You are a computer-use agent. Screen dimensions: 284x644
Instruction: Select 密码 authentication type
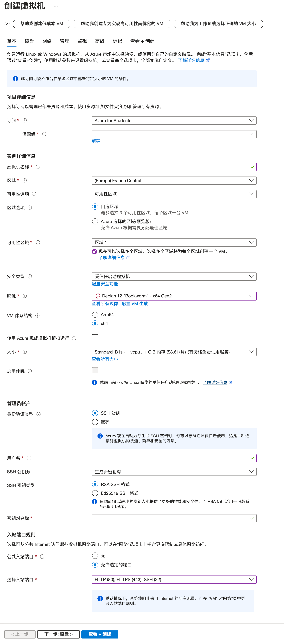(95, 422)
